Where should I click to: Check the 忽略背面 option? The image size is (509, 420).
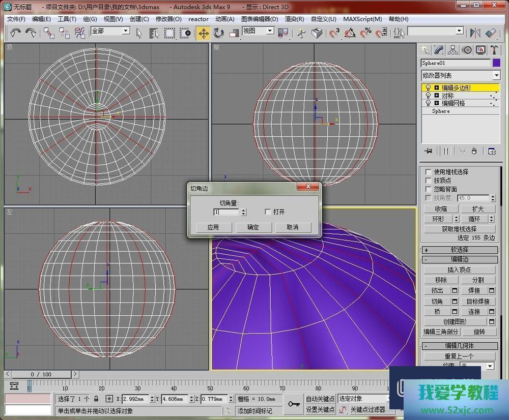428,189
